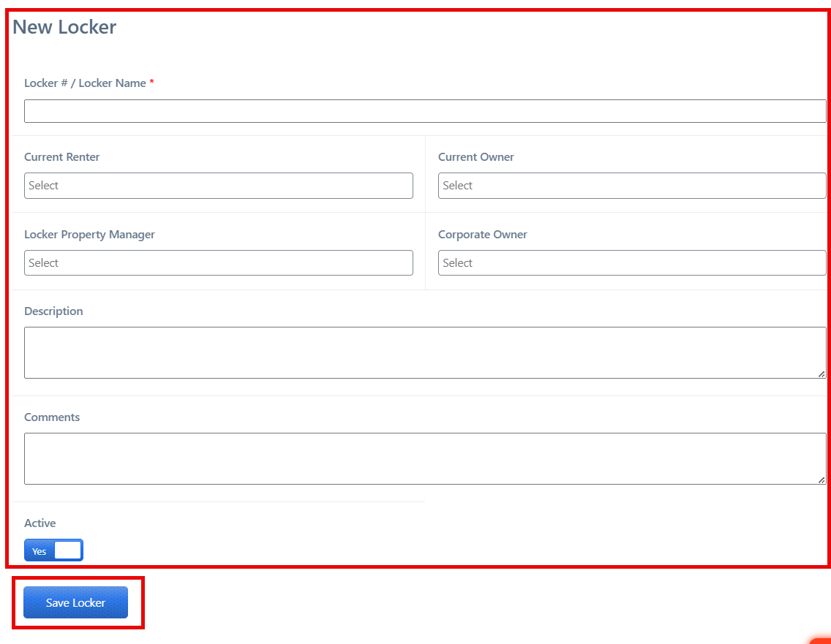Expand the Current Owner select box

click(x=631, y=186)
